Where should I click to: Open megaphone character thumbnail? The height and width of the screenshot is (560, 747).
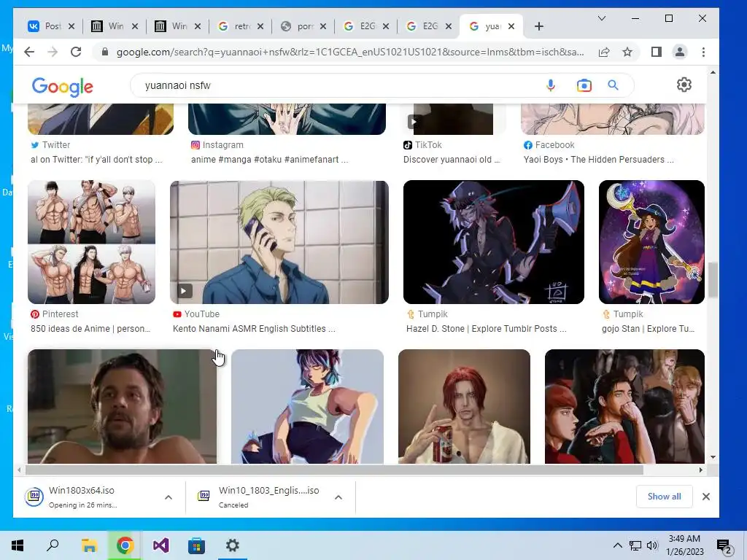point(494,242)
